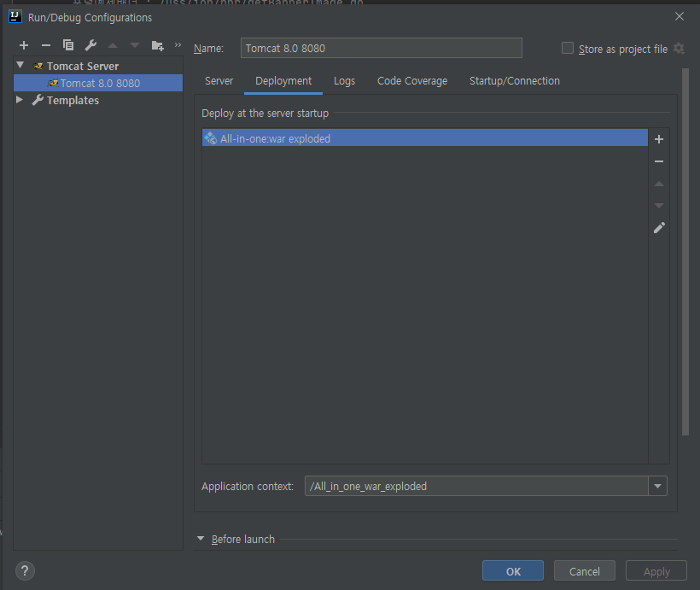The image size is (700, 590).
Task: Collapse the Tomcat Server tree node
Action: tap(20, 66)
